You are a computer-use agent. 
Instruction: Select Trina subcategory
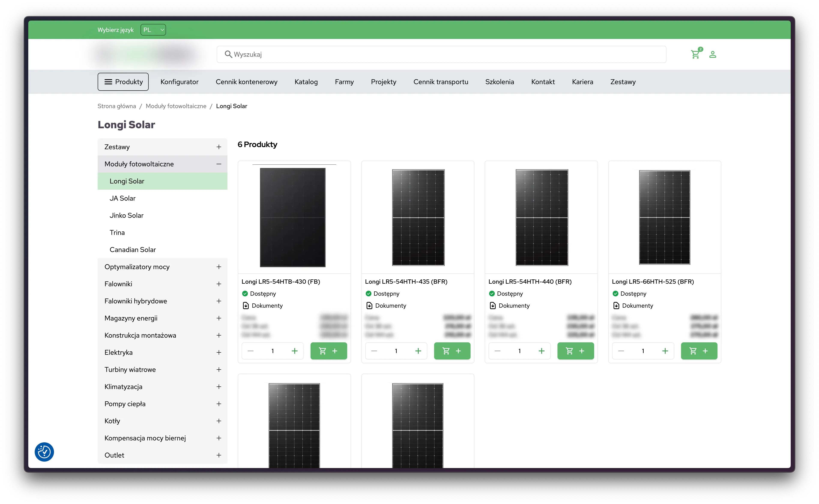(x=162, y=233)
